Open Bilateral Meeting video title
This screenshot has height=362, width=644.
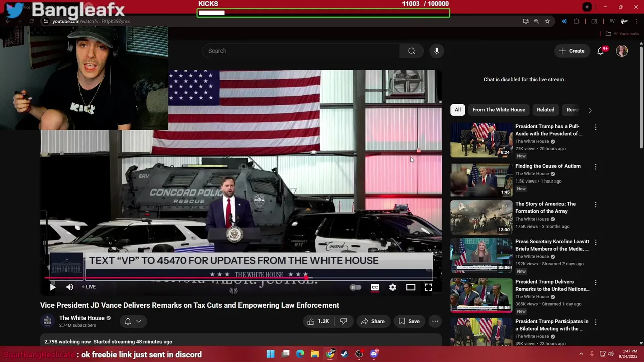(x=551, y=325)
